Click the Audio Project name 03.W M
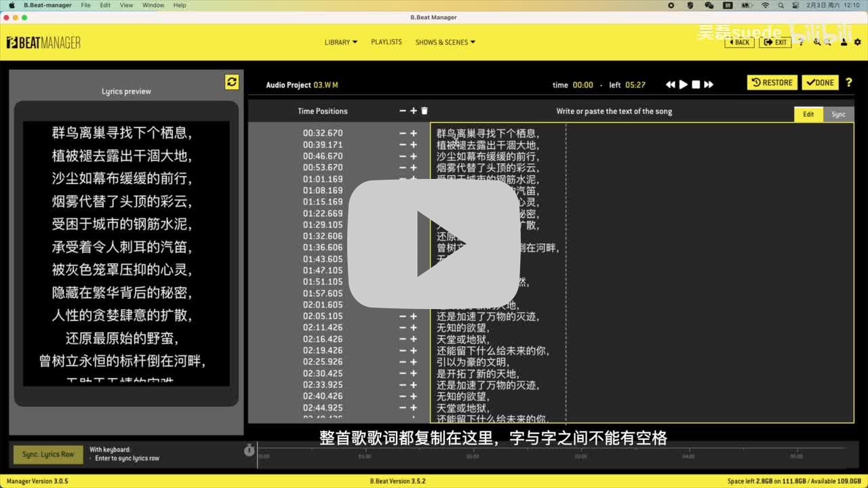 [325, 85]
